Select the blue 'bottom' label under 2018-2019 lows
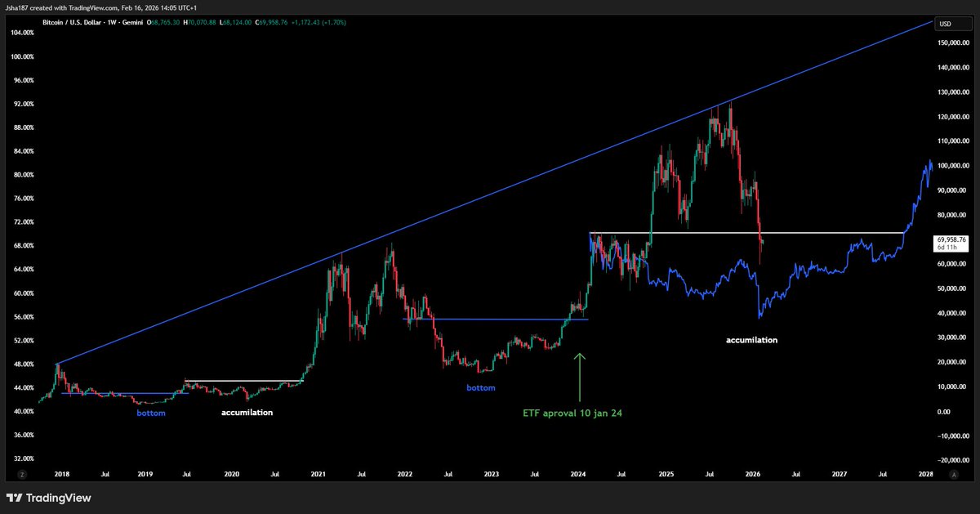The width and height of the screenshot is (980, 514). click(x=151, y=413)
